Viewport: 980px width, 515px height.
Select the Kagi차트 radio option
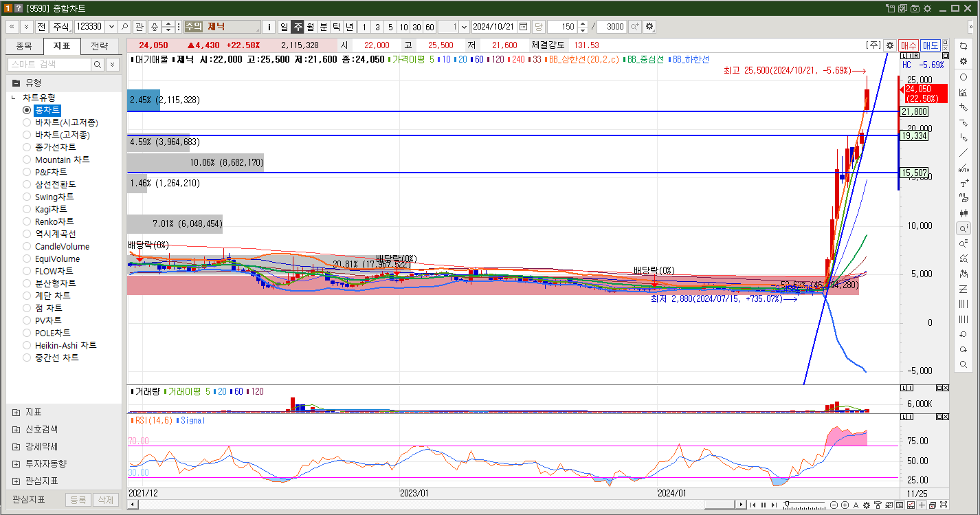[x=27, y=209]
